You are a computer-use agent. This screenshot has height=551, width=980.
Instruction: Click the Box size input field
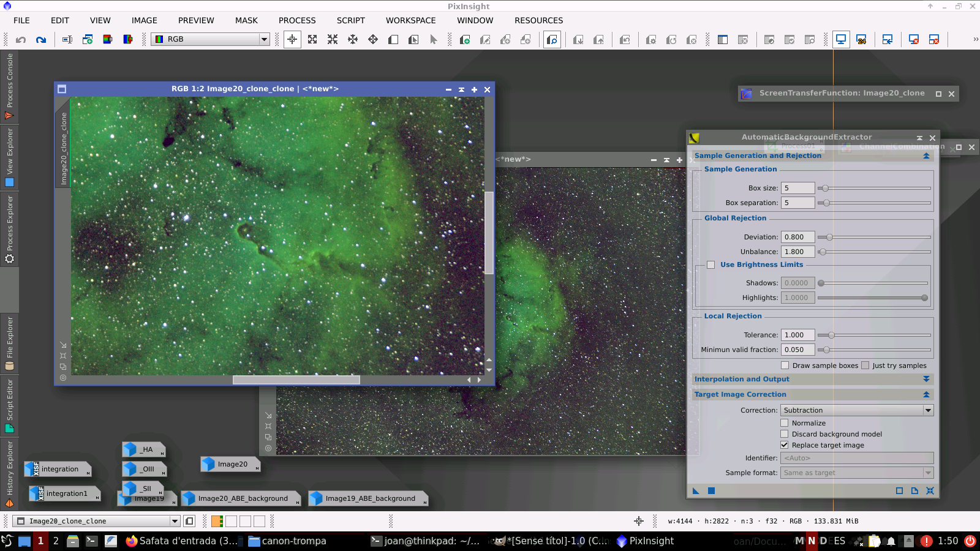[797, 188]
